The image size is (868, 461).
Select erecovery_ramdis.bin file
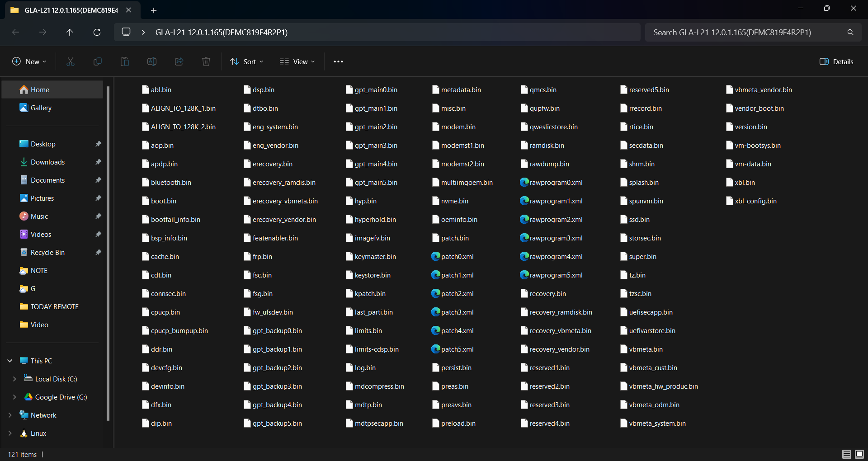(279, 183)
